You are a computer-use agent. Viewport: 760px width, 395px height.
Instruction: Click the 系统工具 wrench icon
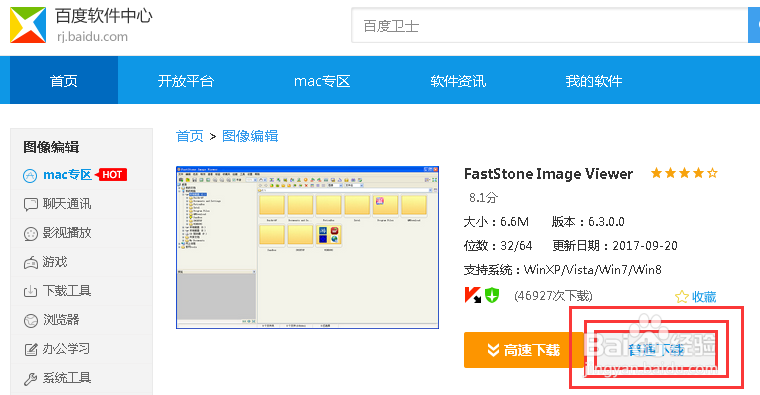coord(31,379)
